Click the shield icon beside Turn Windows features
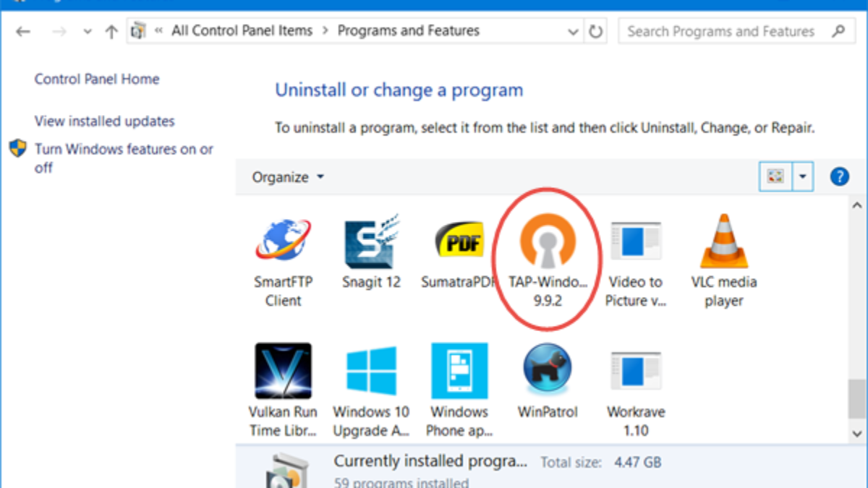 pyautogui.click(x=18, y=148)
